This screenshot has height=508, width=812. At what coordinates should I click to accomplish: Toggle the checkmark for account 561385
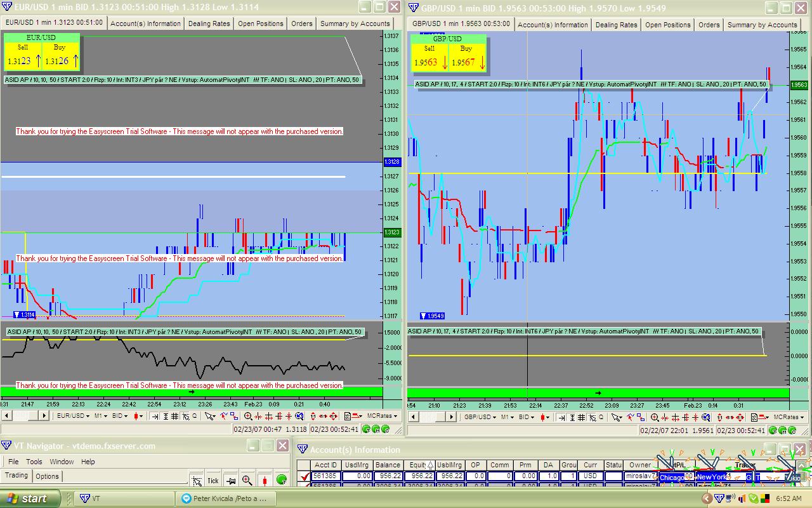(x=305, y=476)
